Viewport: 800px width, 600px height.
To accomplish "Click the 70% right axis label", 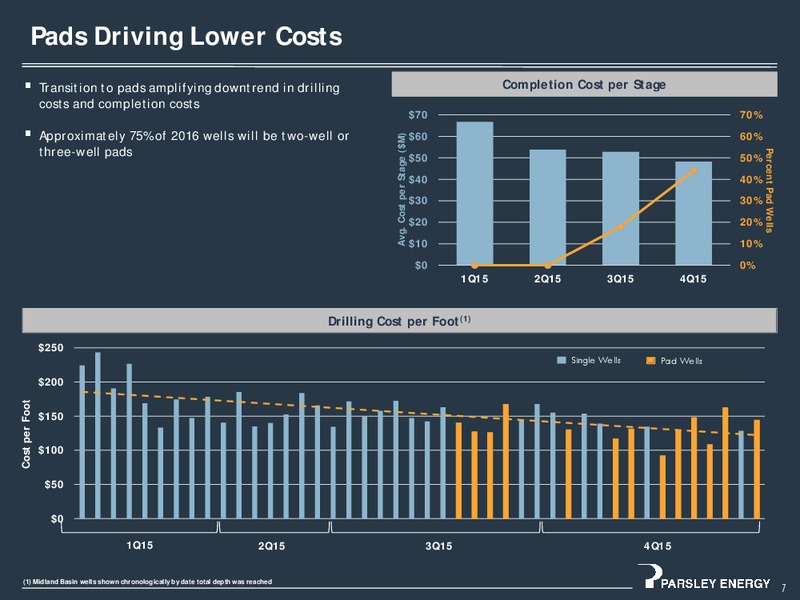I will pos(751,115).
